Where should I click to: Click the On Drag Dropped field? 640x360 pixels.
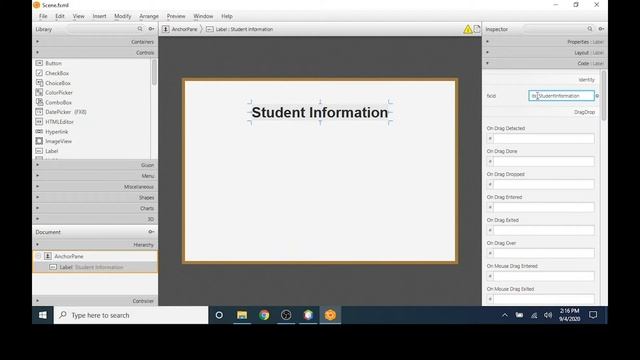tap(544, 184)
